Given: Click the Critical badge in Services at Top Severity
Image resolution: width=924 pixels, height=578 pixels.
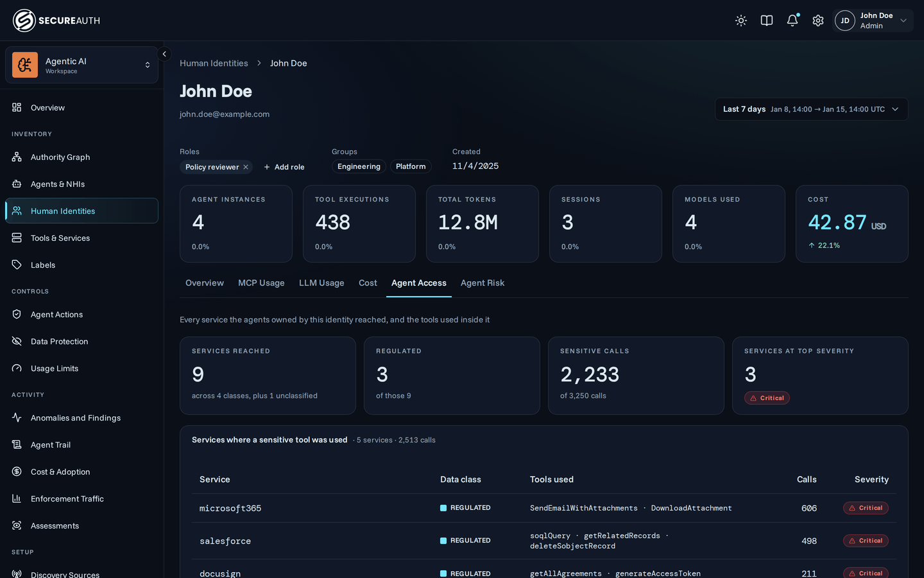Looking at the screenshot, I should (767, 398).
